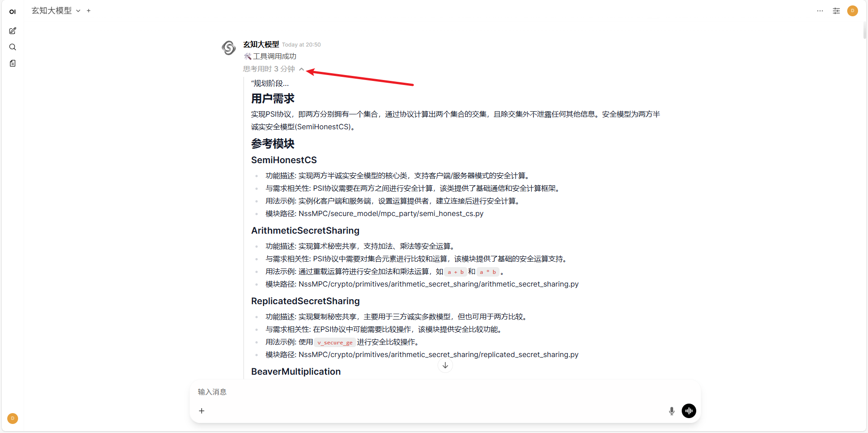Click the replicated_secret_sharing.py module path line

coord(422,354)
